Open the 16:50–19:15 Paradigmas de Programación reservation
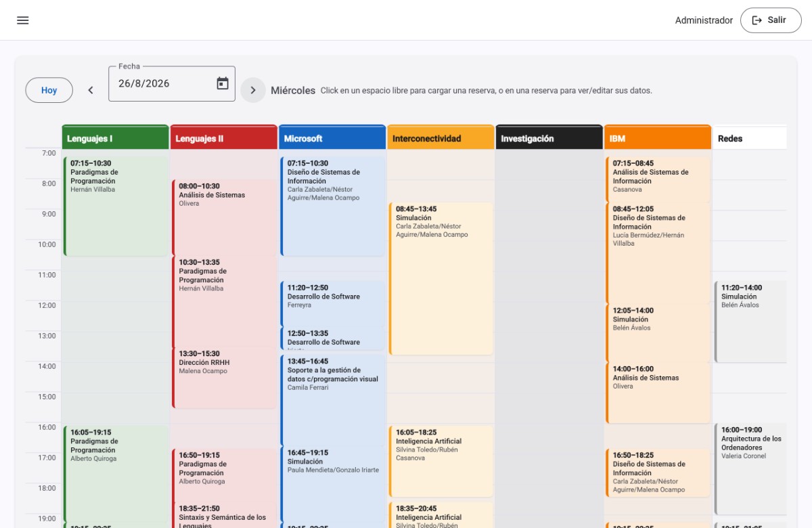This screenshot has height=528, width=812. (x=225, y=475)
